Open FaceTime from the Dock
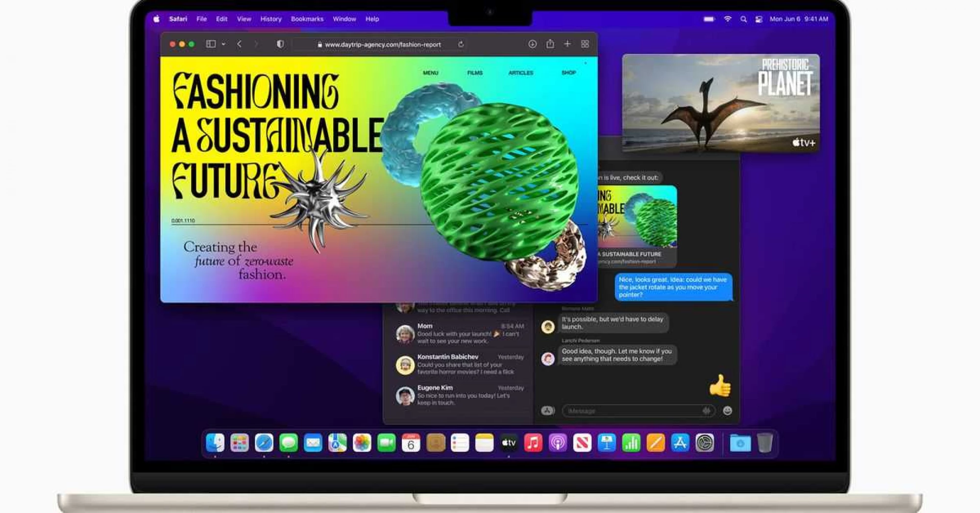This screenshot has width=980, height=513. 387,443
